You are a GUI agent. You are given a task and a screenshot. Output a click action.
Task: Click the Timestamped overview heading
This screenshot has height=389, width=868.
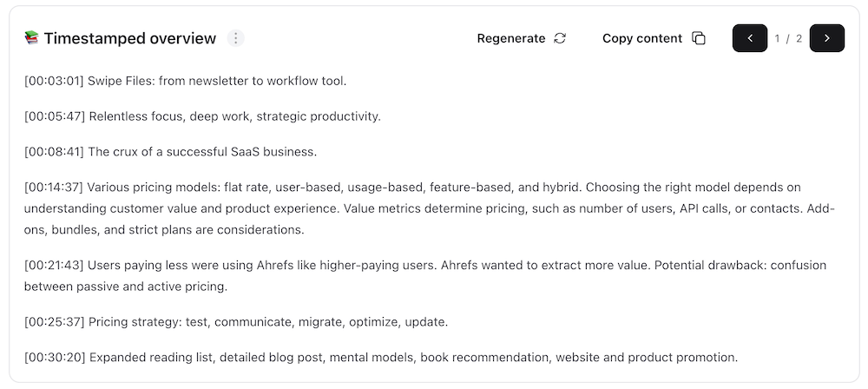pos(130,38)
